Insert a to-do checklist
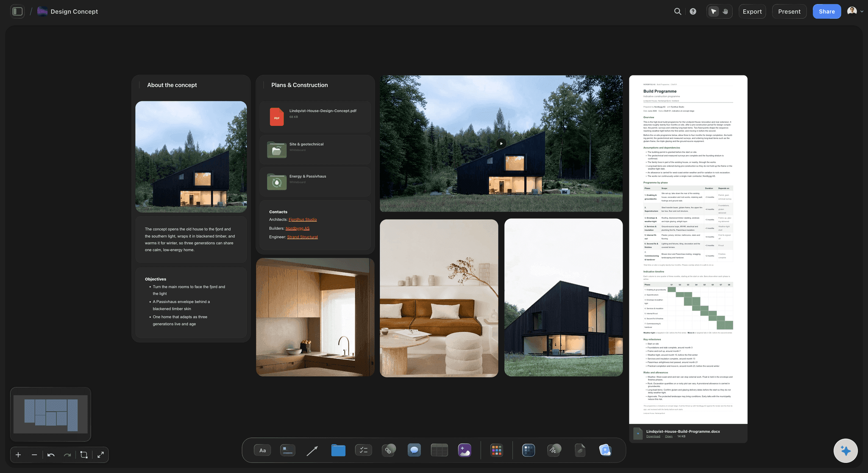Image resolution: width=868 pixels, height=473 pixels. click(x=363, y=450)
